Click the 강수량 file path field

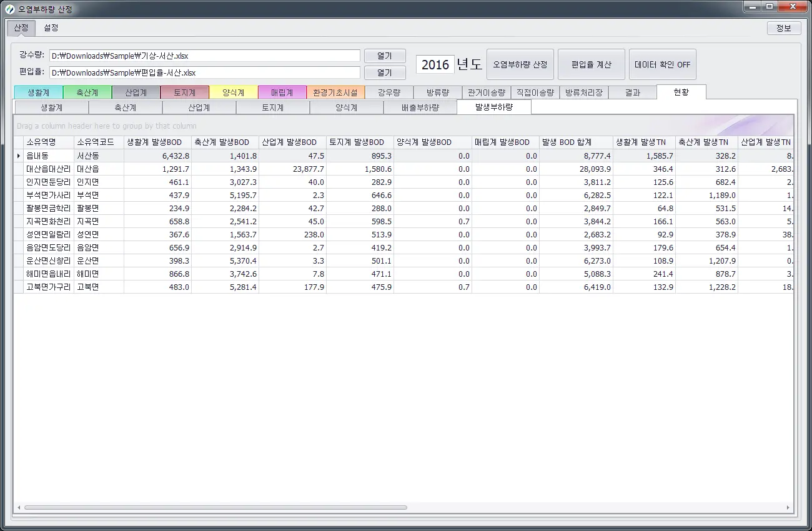pos(205,56)
